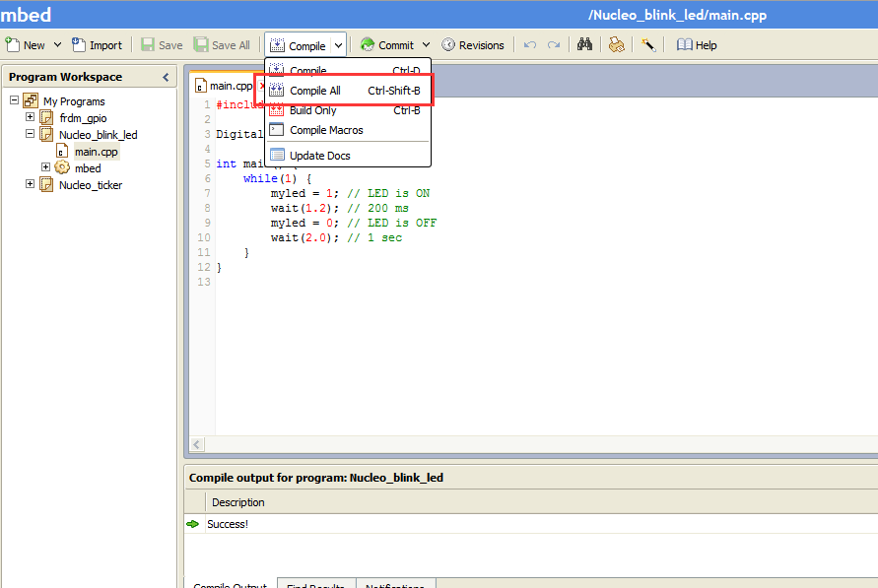878x588 pixels.
Task: Choose Compile Macros menu entry
Action: point(348,130)
